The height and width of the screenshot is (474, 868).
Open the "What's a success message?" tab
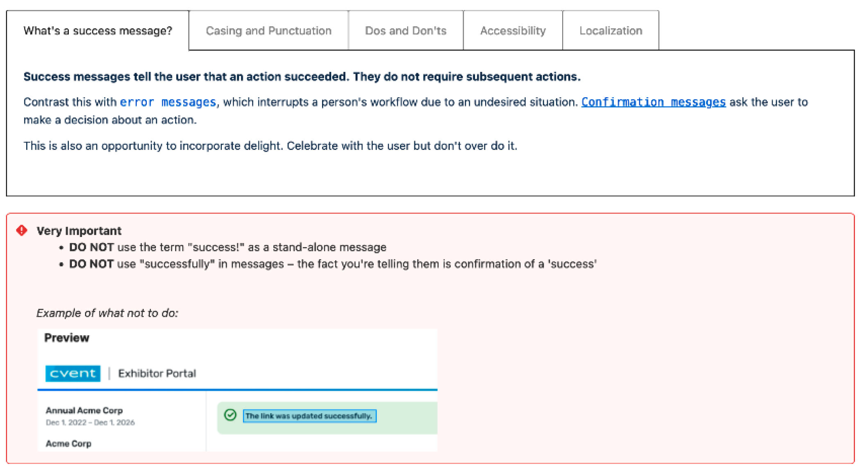tap(98, 31)
